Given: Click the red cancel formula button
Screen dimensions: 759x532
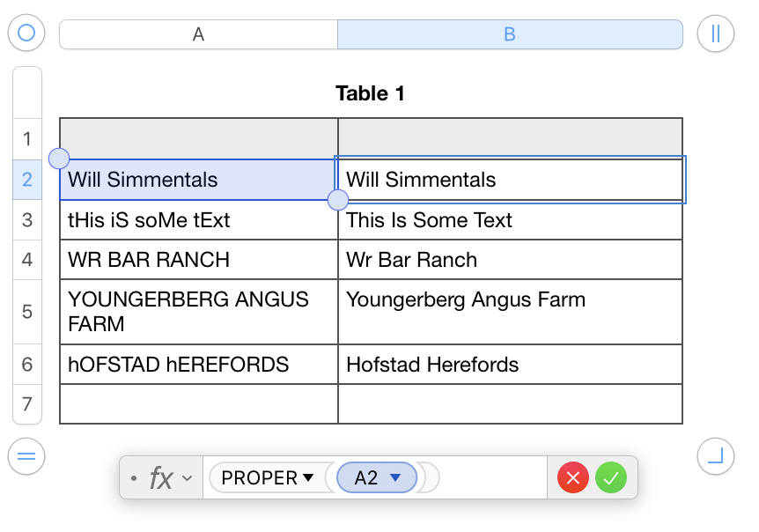Looking at the screenshot, I should click(x=572, y=478).
